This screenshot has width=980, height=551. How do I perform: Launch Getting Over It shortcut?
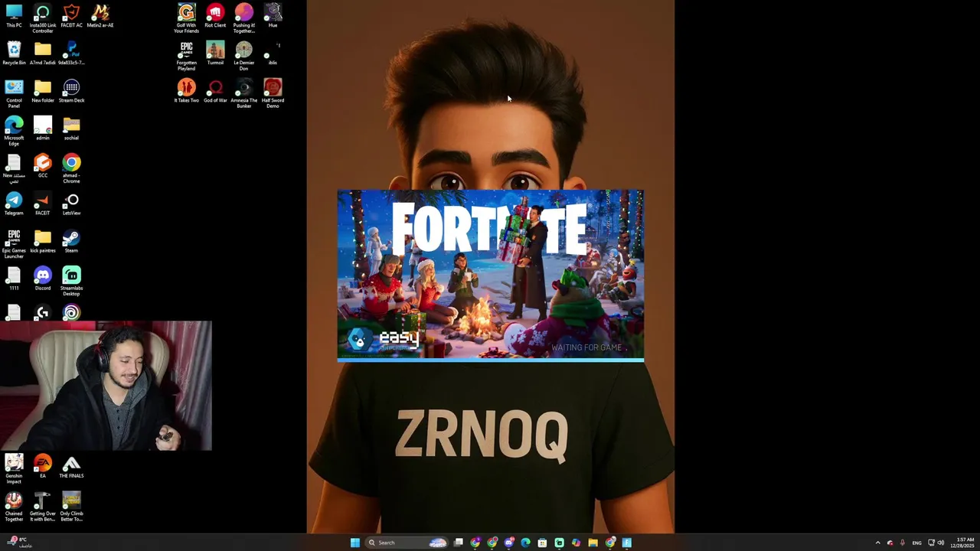pyautogui.click(x=43, y=507)
